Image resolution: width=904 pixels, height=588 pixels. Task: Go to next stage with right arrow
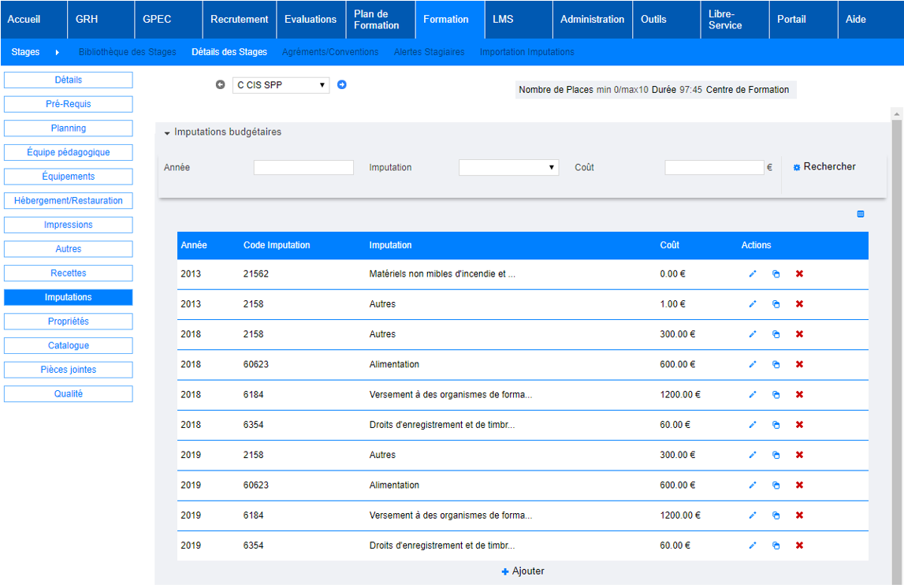point(342,85)
